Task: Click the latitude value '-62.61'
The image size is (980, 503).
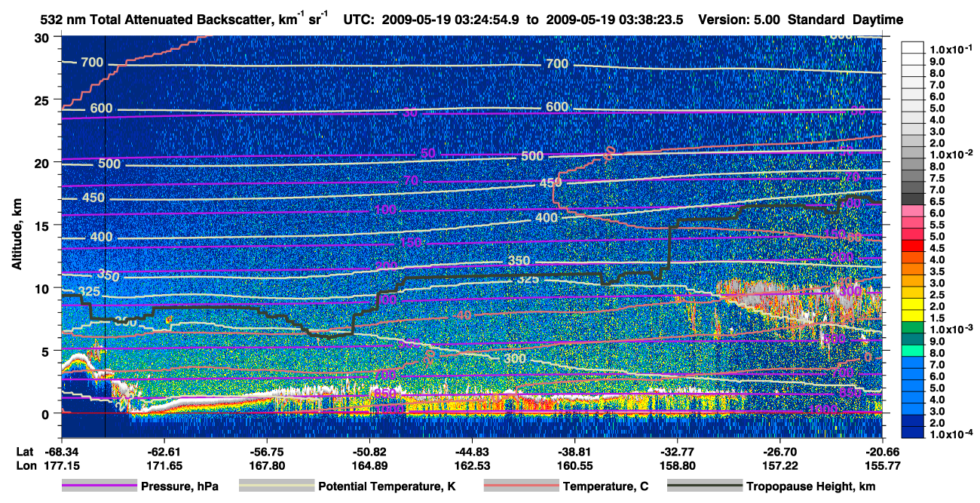Action: click(x=164, y=451)
